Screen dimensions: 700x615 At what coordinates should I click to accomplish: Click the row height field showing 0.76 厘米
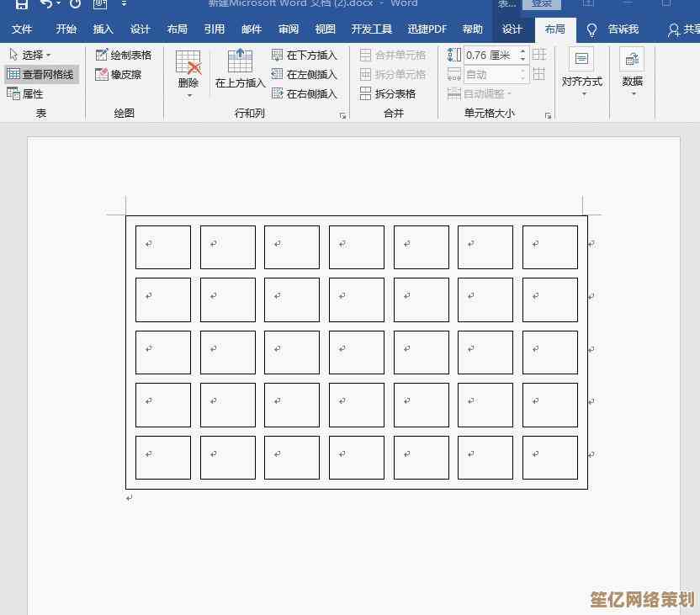(x=490, y=55)
